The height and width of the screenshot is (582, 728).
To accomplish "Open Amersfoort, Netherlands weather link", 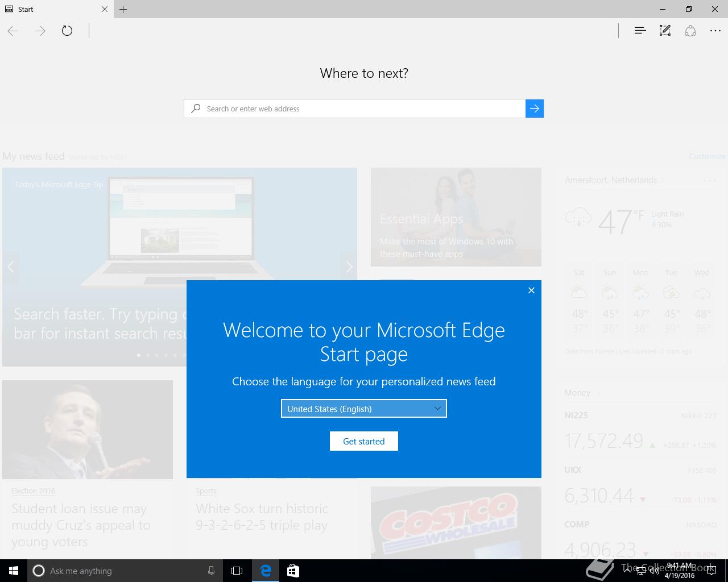I will coord(614,180).
